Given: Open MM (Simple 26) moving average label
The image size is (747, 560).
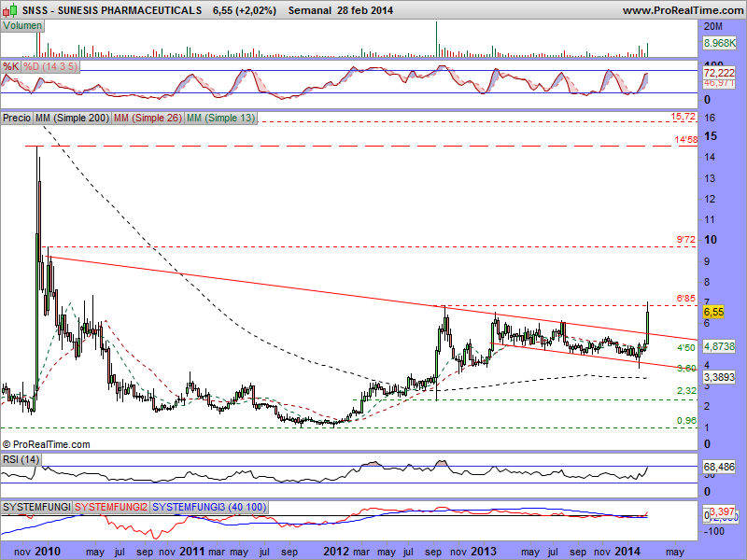Looking at the screenshot, I should point(148,118).
